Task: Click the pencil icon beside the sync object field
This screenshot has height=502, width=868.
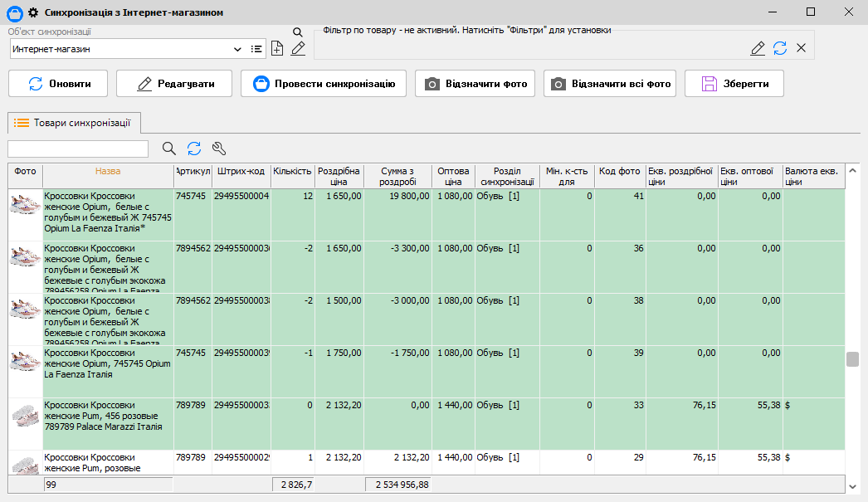Action: 298,49
